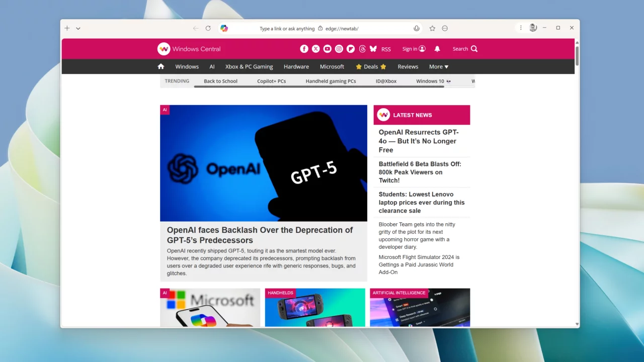Expand the tab actions dropdown chevron
The height and width of the screenshot is (362, 644).
click(x=78, y=29)
